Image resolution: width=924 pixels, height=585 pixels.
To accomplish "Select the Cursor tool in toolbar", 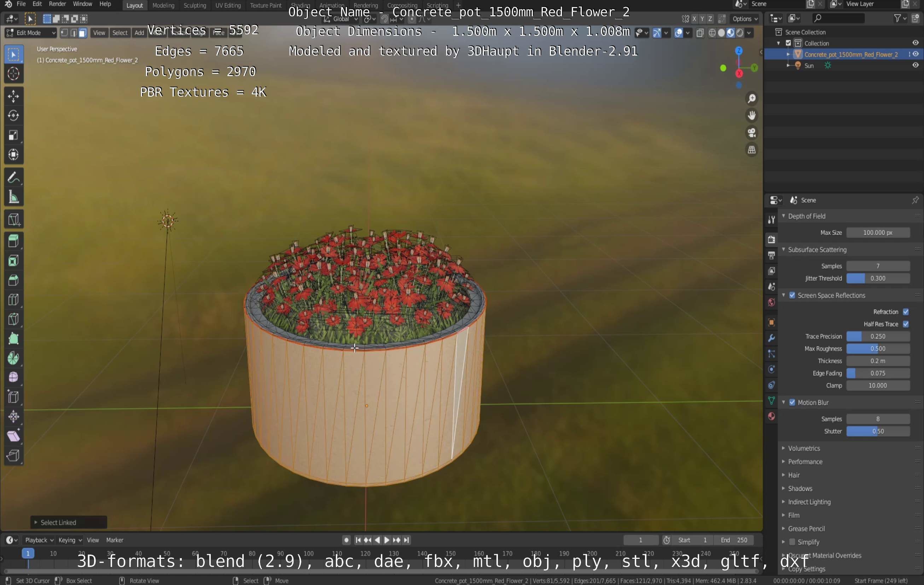I will (x=13, y=73).
